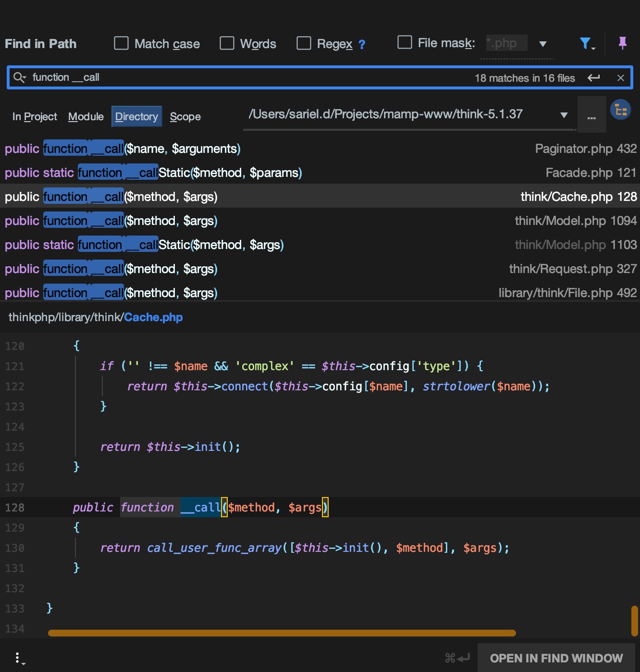This screenshot has height=672, width=640.
Task: Click the search history magnifier icon
Action: [20, 77]
